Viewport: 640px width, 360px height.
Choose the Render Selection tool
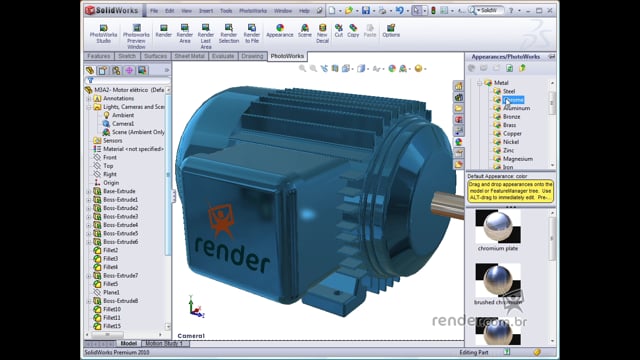(x=229, y=33)
